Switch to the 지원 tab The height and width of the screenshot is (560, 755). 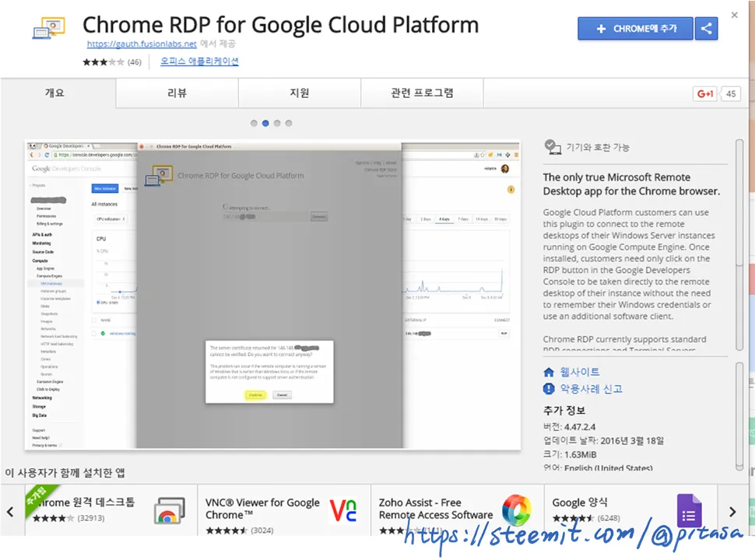point(299,93)
